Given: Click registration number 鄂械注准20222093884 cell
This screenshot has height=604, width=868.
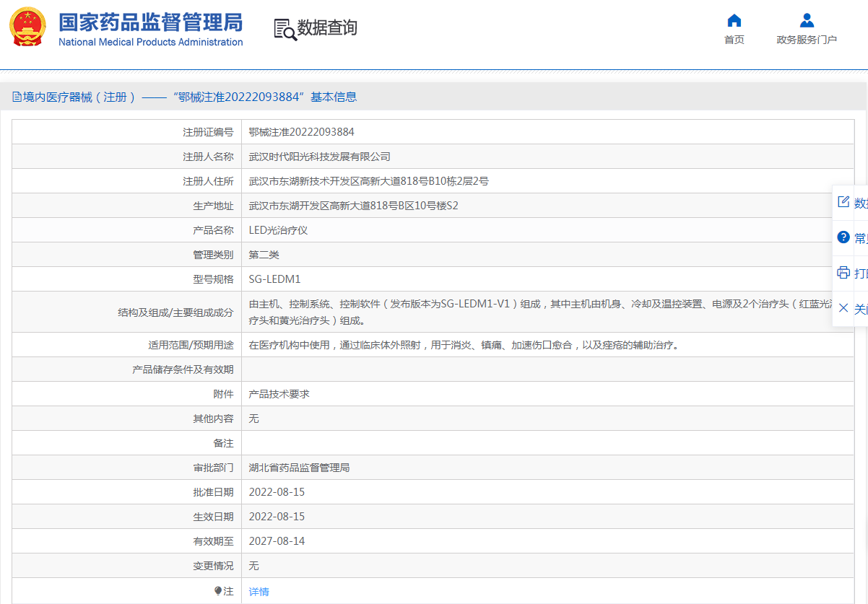Looking at the screenshot, I should pos(302,132).
